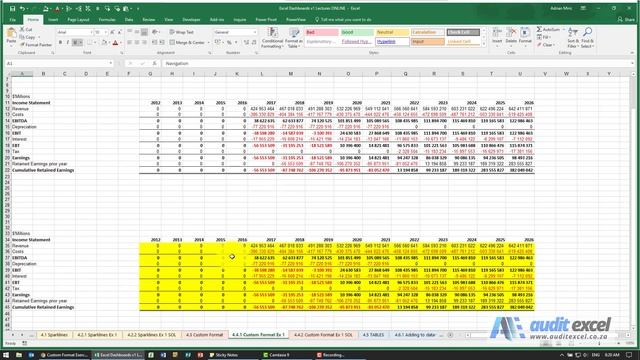Increase decimal places
640x360 pixels.
point(246,42)
